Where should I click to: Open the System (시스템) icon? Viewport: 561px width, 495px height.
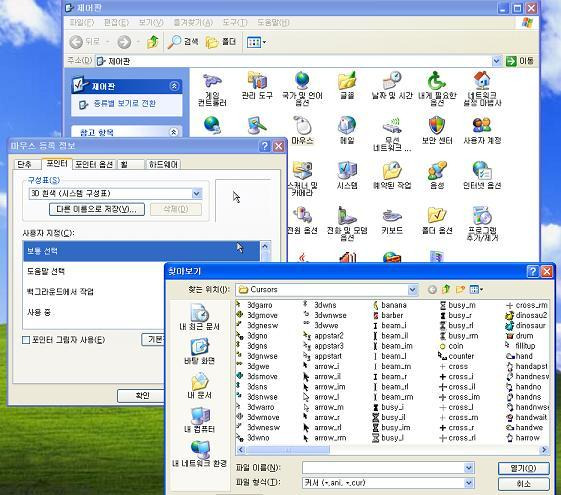[347, 175]
